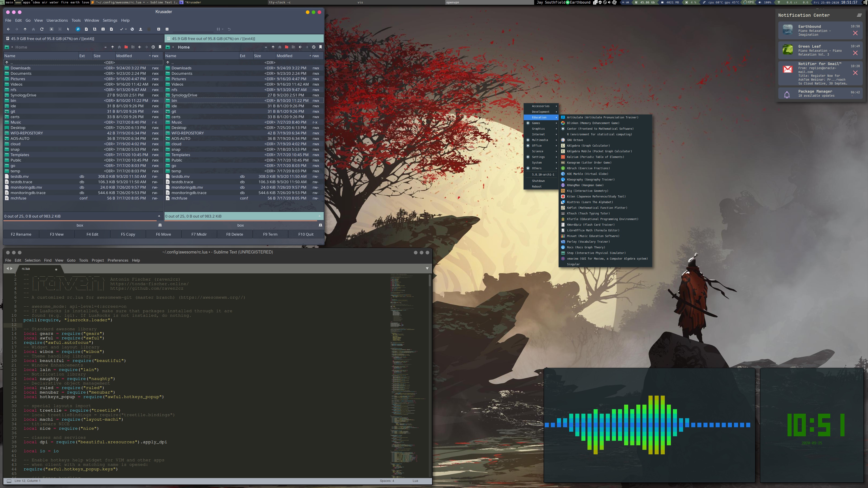Open Sublime Text tab list dropdown arrow

tap(427, 268)
